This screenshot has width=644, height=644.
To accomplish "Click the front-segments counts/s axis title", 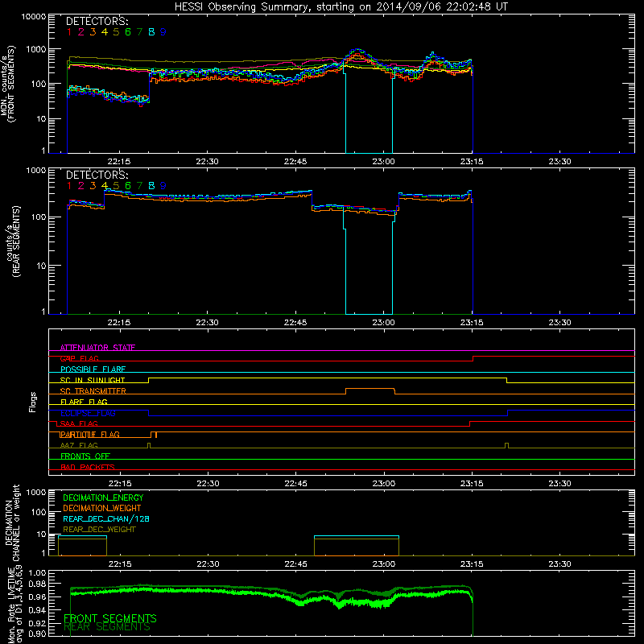I will click(x=8, y=84).
